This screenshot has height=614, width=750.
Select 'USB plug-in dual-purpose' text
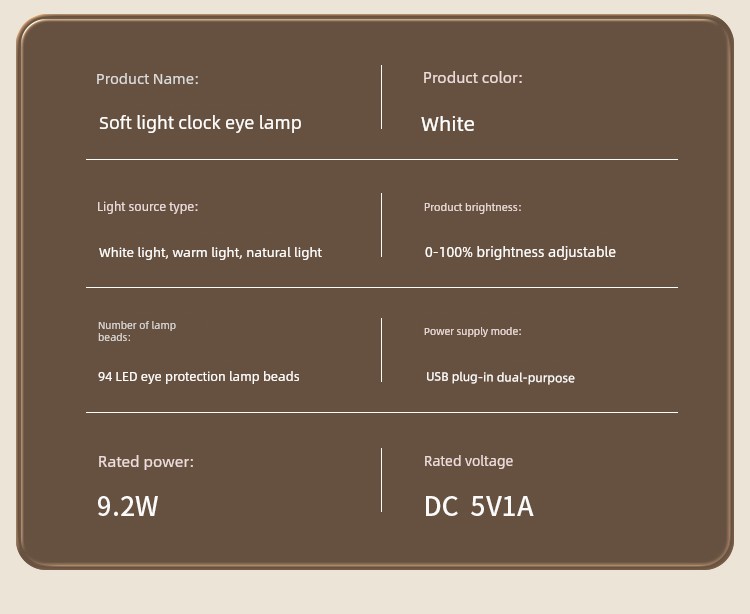click(500, 377)
